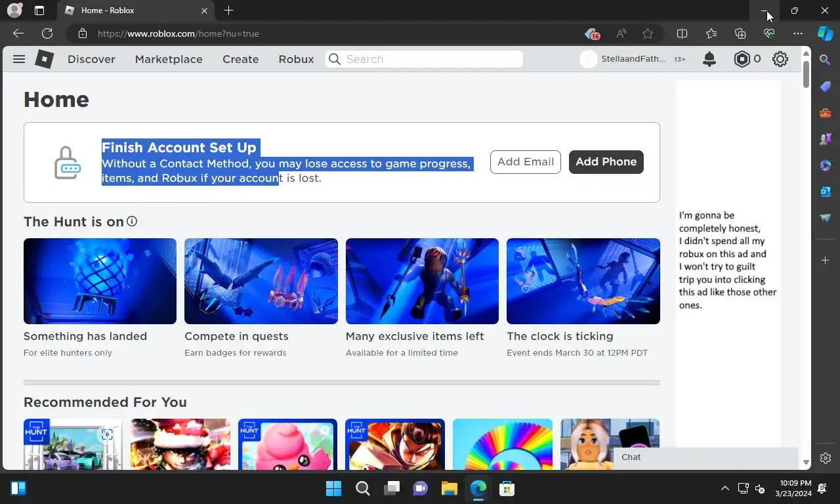Open the Favorites list icon

coord(711,33)
